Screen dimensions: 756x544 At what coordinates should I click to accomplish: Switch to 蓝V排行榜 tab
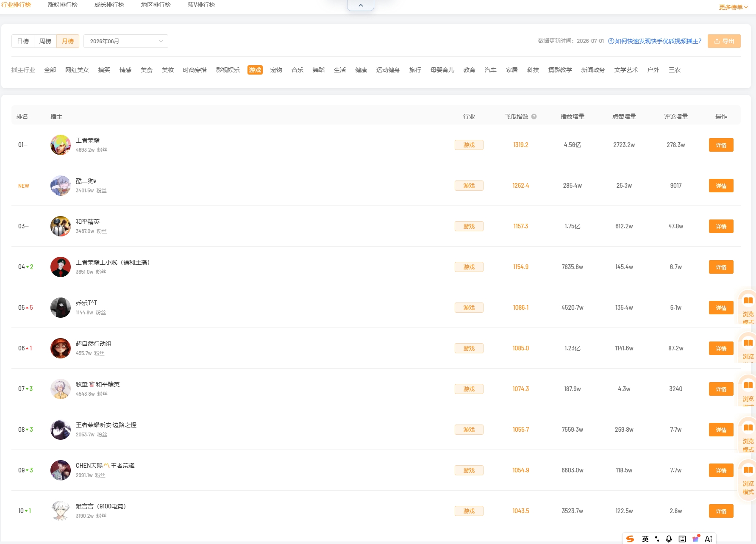(201, 5)
